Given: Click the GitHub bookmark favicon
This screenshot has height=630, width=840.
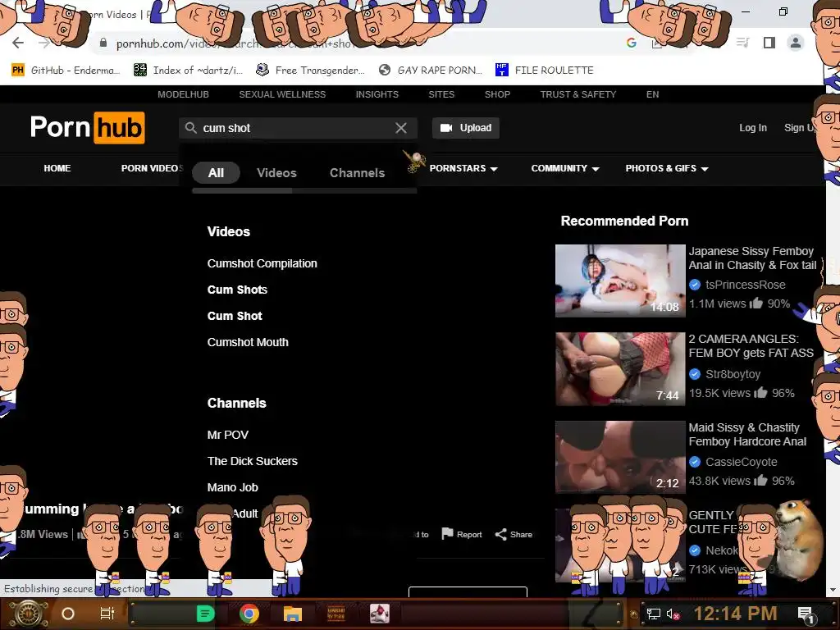Looking at the screenshot, I should (18, 70).
